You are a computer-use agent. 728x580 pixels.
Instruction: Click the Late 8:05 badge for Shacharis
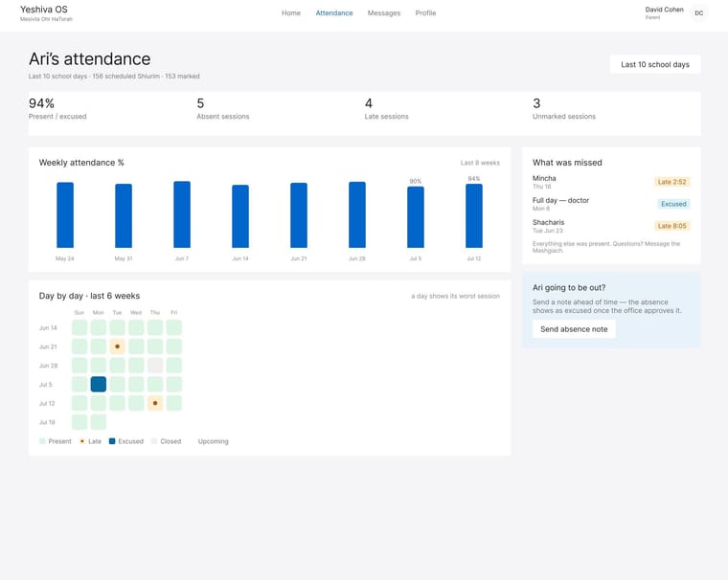tap(671, 226)
